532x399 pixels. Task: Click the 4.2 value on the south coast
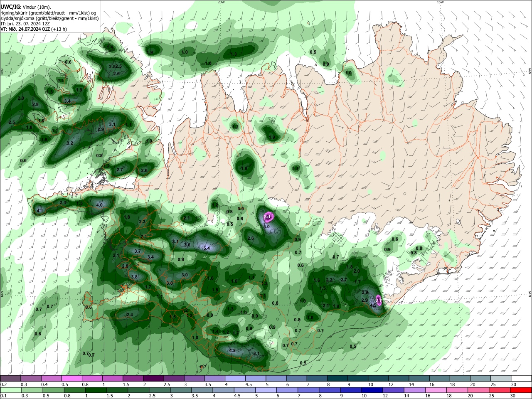(232, 350)
